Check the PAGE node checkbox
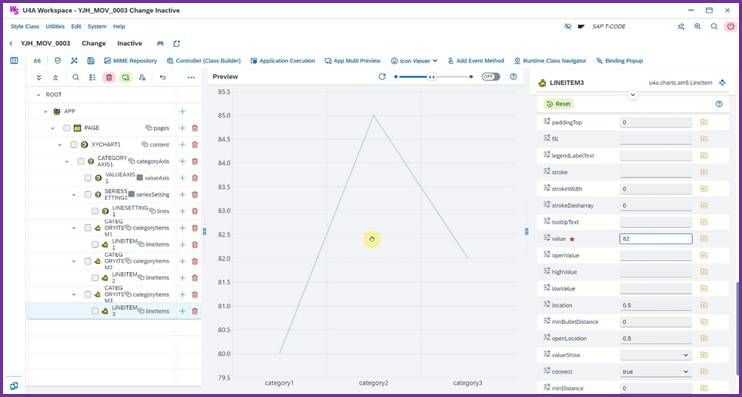 pos(67,128)
